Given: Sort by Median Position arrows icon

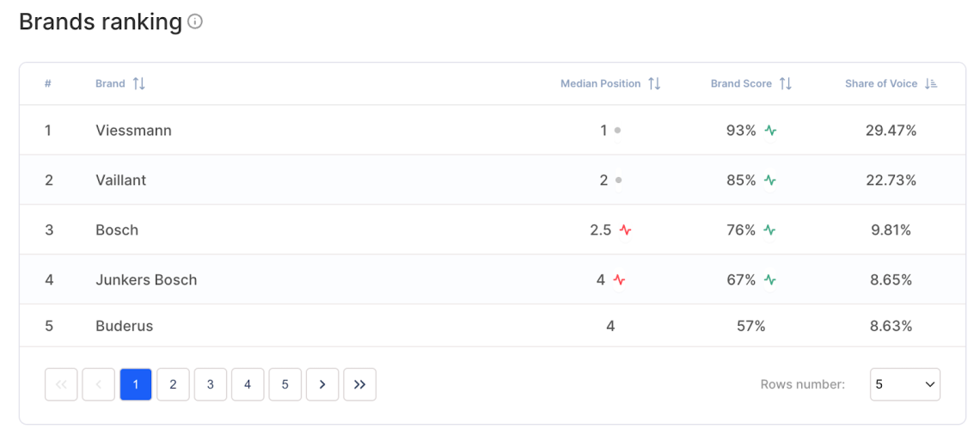Looking at the screenshot, I should [654, 83].
